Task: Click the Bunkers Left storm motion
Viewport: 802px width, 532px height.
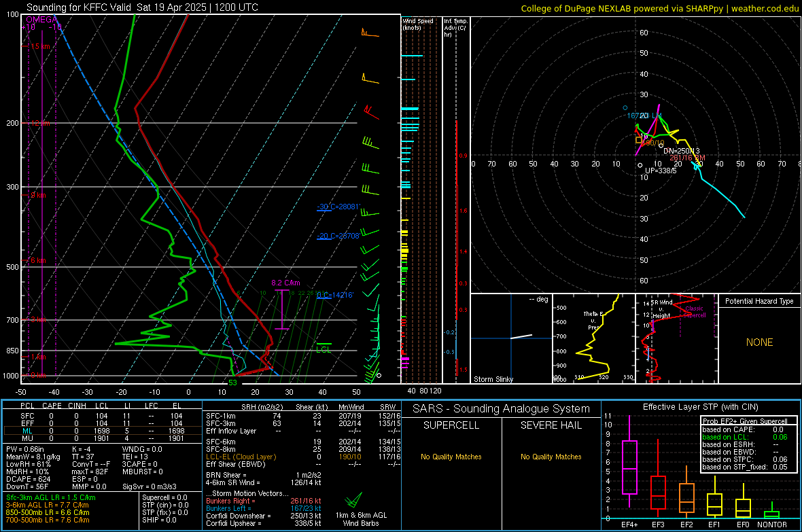Action: (264, 508)
